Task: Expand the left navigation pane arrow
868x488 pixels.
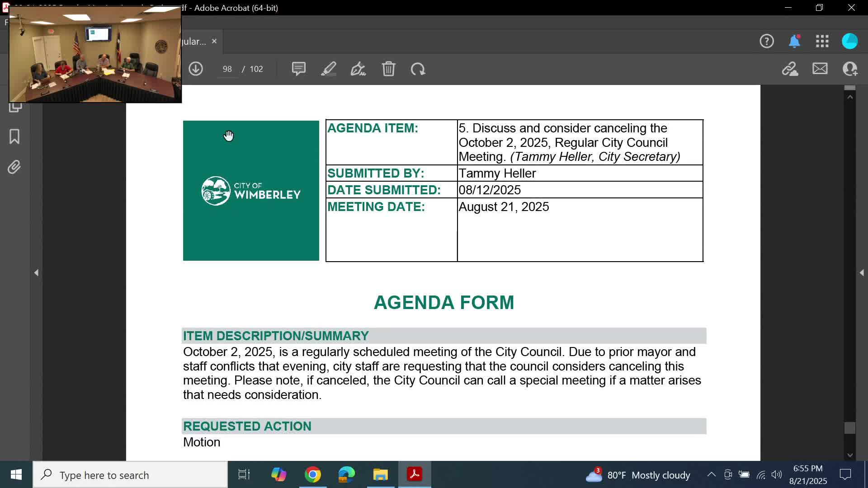Action: tap(36, 272)
